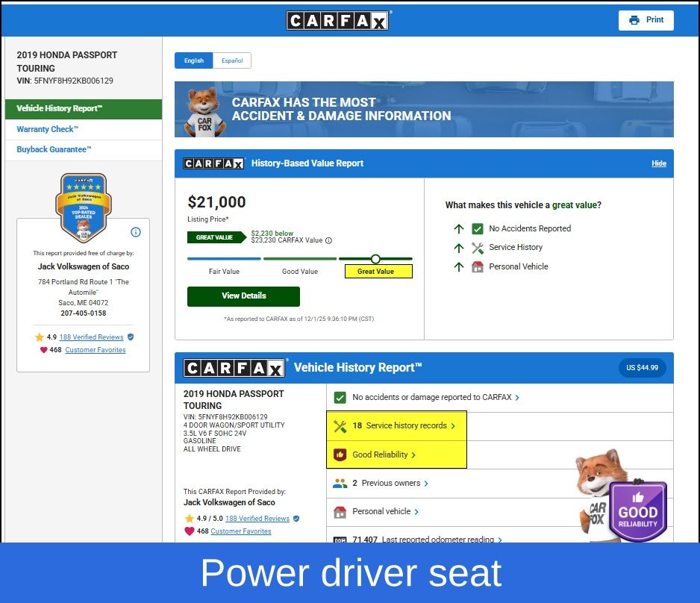Click the previous owners people icon
This screenshot has height=603, width=700.
(340, 484)
